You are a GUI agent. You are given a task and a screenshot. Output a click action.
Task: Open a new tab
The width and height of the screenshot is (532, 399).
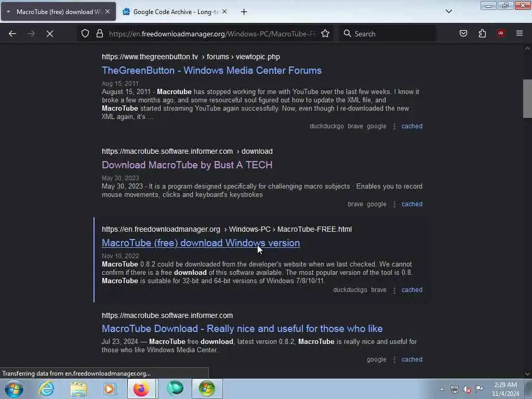coord(244,12)
